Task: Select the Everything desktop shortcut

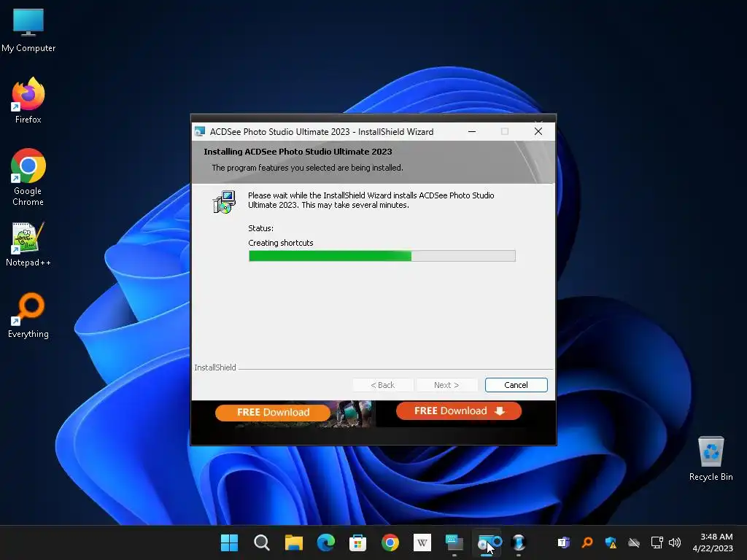Action: [28, 315]
